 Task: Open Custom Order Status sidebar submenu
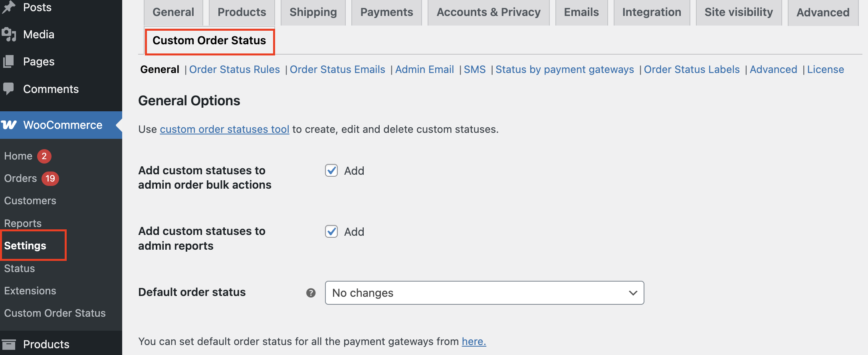55,313
